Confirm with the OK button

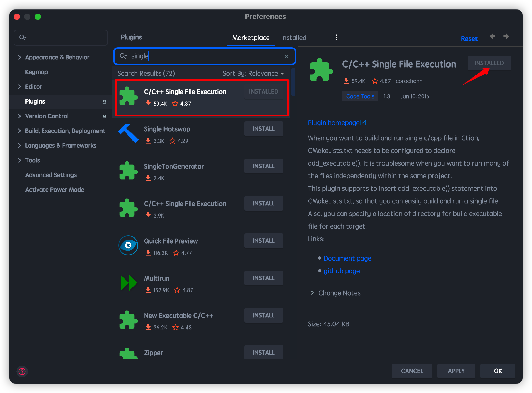[x=498, y=371]
